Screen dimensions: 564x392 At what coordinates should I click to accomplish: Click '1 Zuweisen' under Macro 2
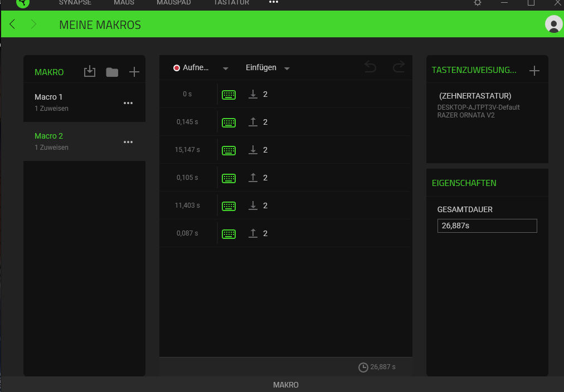[x=51, y=148]
